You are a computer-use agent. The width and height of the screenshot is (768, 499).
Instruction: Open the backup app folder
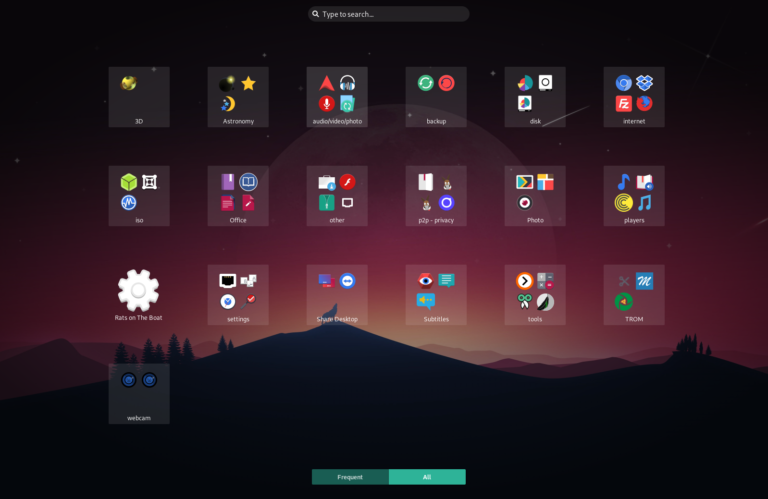(x=436, y=94)
